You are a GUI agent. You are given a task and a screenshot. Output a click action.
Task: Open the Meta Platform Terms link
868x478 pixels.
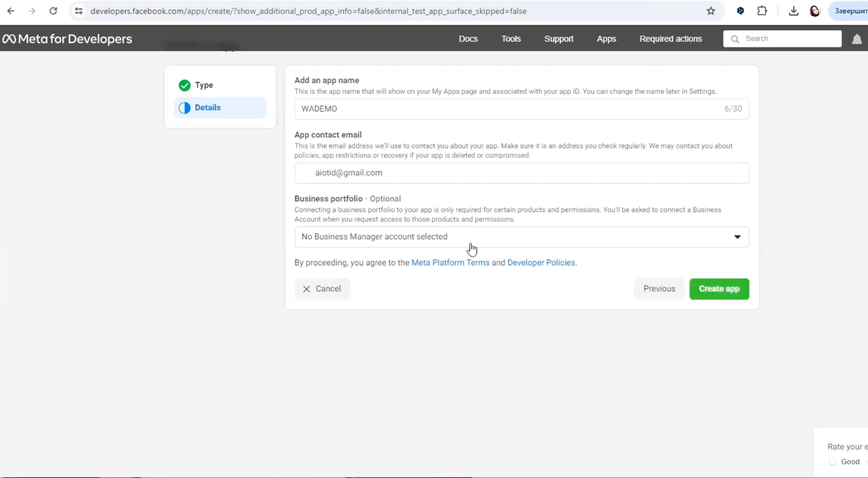point(450,263)
